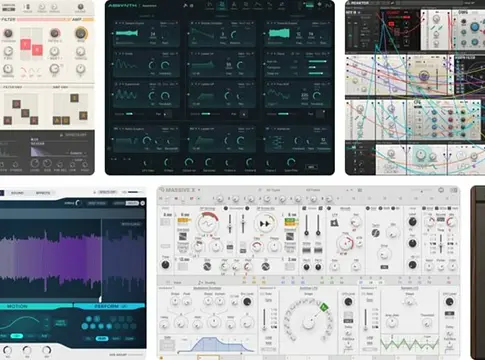This screenshot has height=360, width=485.
Task: Toggle the enable dot of Absynth first sample module
Action: click(113, 33)
